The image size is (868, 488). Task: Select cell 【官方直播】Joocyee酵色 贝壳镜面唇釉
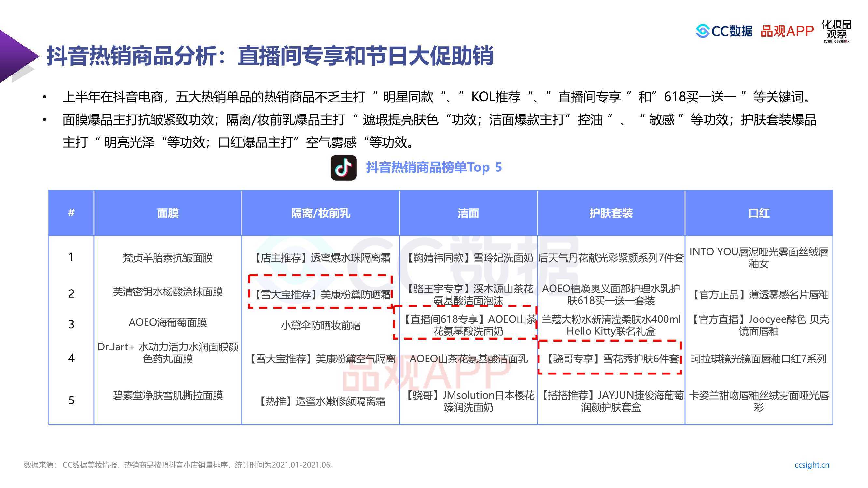click(x=759, y=325)
